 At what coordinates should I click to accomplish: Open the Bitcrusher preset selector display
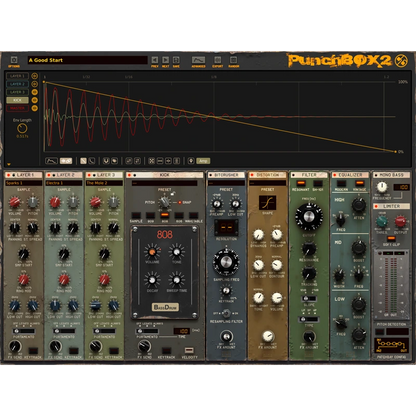pyautogui.click(x=226, y=183)
